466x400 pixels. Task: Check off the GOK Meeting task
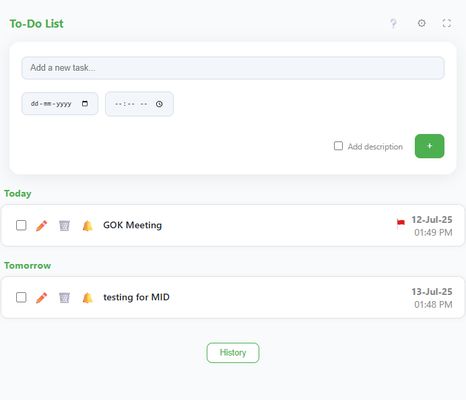(21, 225)
